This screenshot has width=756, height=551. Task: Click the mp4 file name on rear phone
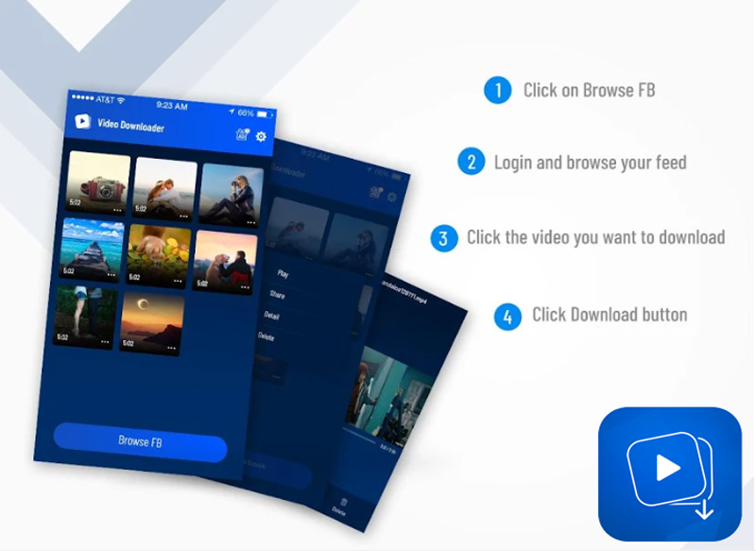click(404, 292)
